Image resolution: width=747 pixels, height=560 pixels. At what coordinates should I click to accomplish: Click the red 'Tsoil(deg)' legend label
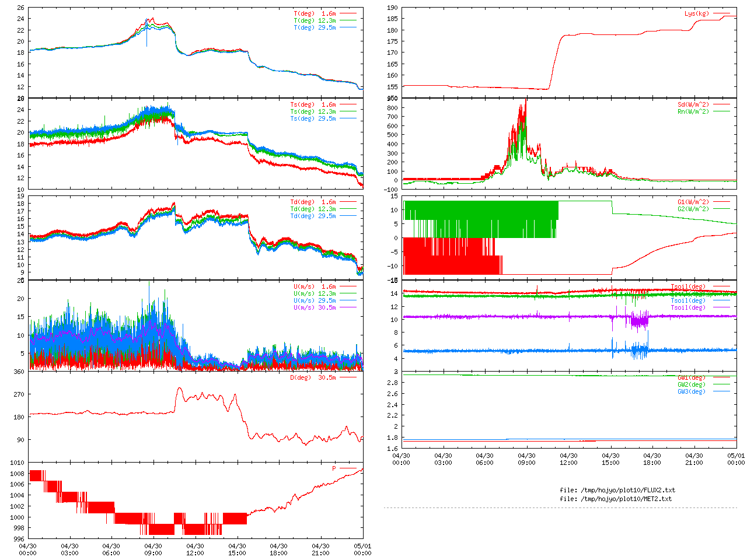688,286
